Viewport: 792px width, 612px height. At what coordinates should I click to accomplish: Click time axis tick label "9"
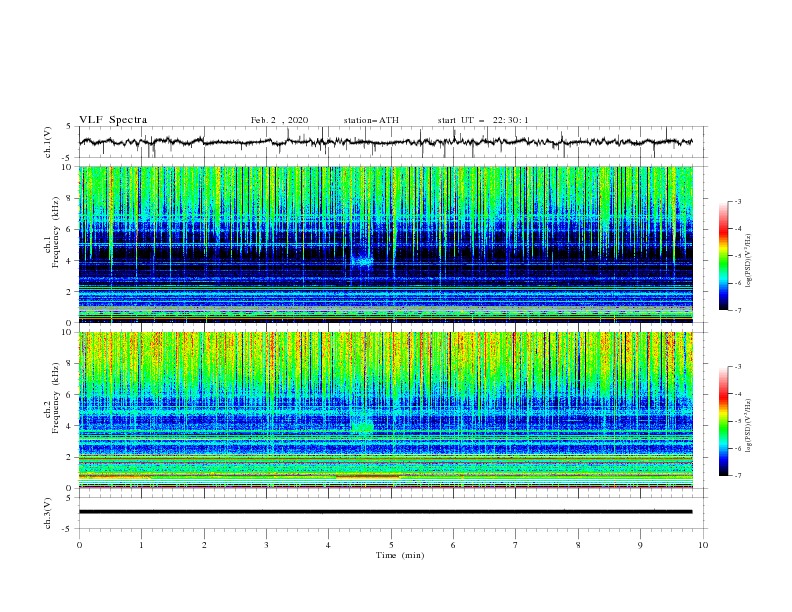click(640, 545)
